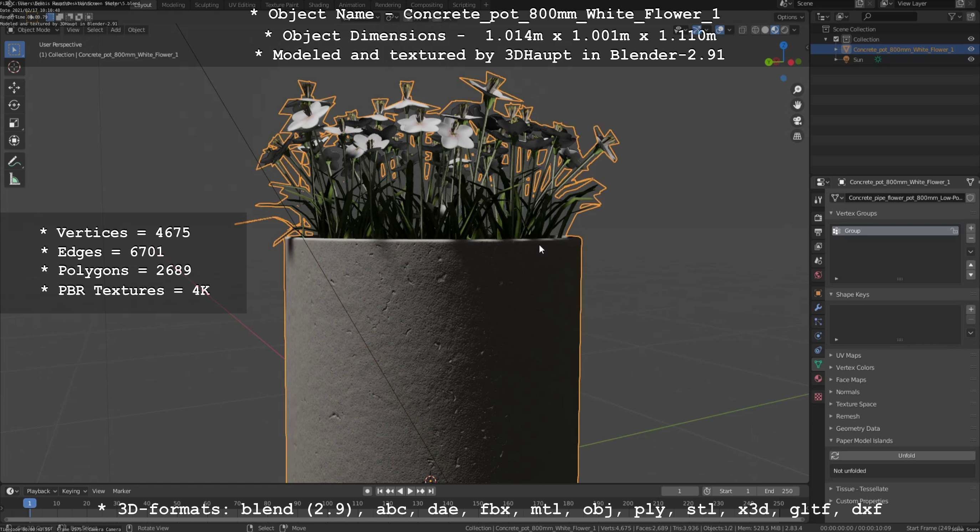The height and width of the screenshot is (532, 980).
Task: Open the Playback dropdown in timeline
Action: (x=41, y=491)
